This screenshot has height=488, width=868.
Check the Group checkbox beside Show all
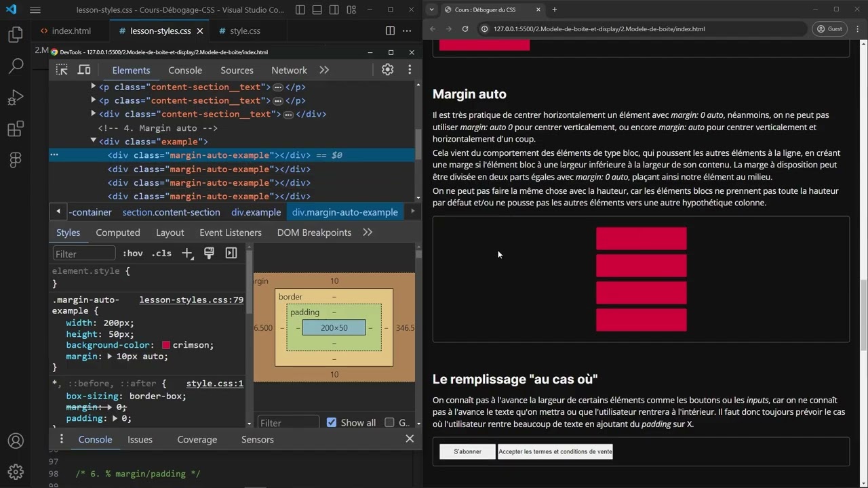coord(389,422)
